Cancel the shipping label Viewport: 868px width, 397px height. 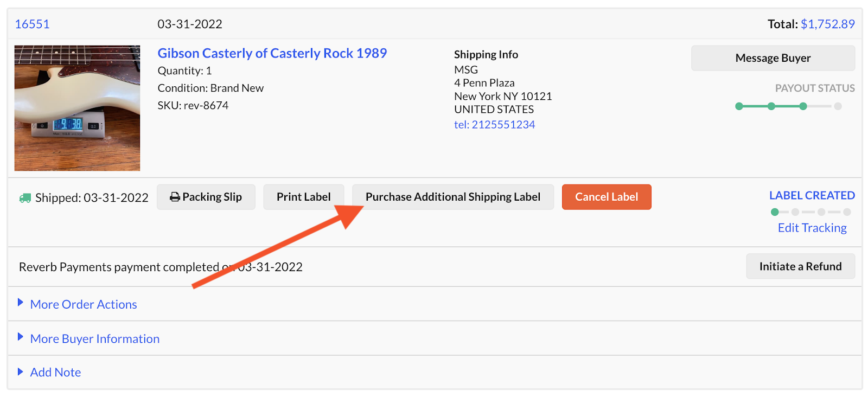point(607,197)
